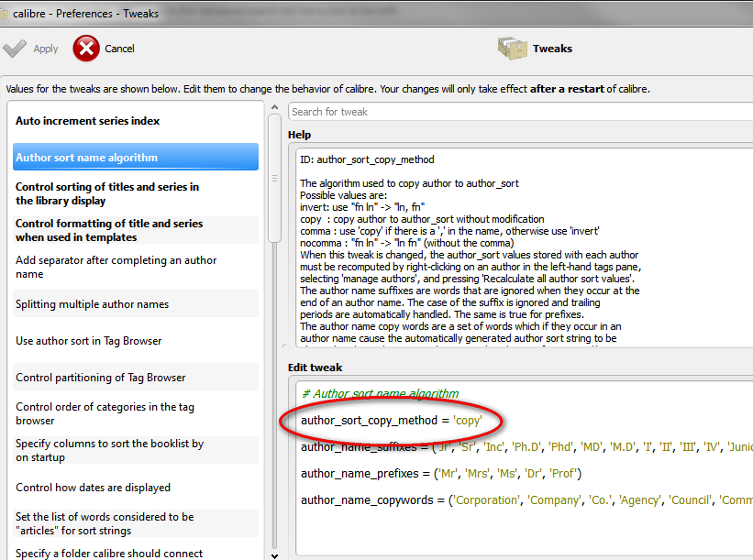Viewport: 753px width, 560px height.
Task: Select Specify columns to sort booklist tweak
Action: [x=136, y=450]
